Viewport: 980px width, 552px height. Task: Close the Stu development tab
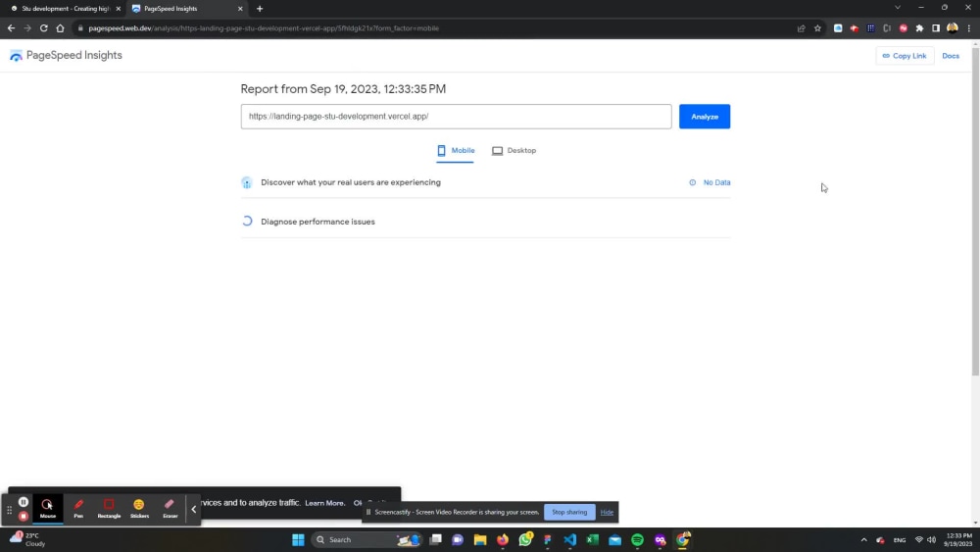119,9
